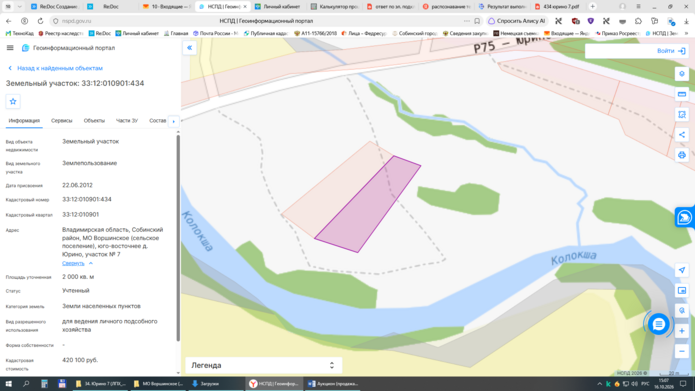Click the browser back arrow

pos(9,21)
